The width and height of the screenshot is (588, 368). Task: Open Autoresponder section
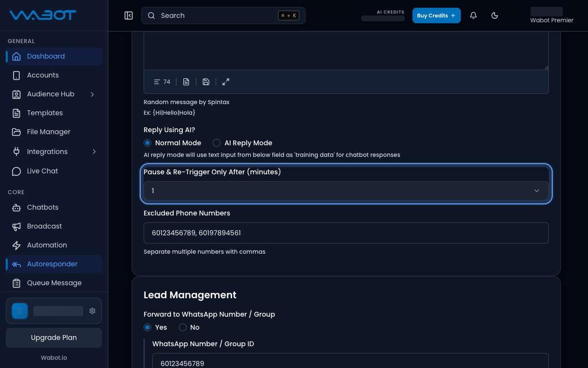[x=54, y=264]
